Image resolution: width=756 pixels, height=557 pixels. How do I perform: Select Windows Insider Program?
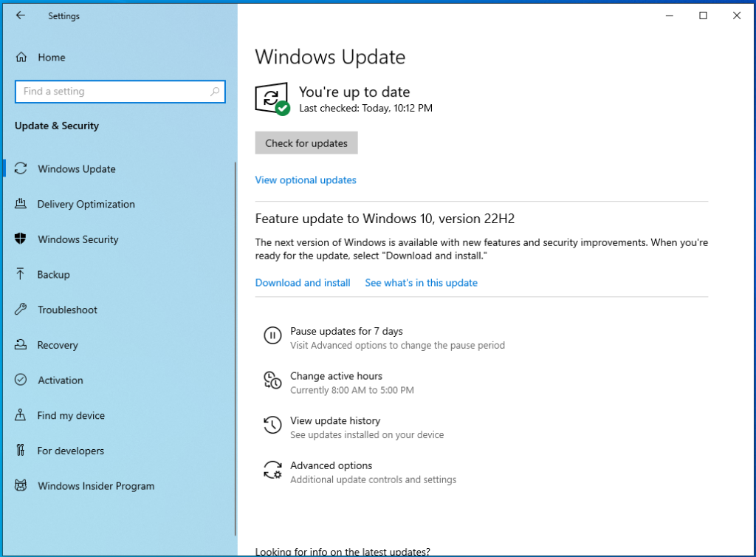point(96,486)
